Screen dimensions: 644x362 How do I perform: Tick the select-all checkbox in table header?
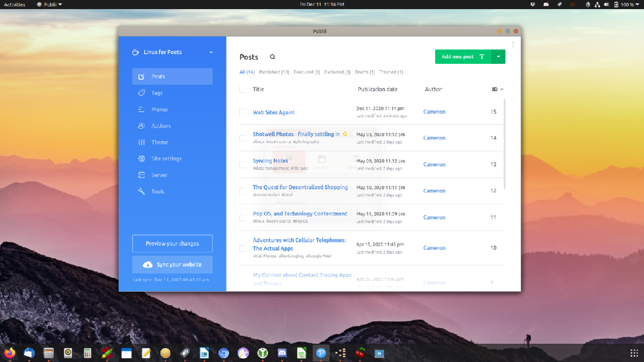(243, 90)
